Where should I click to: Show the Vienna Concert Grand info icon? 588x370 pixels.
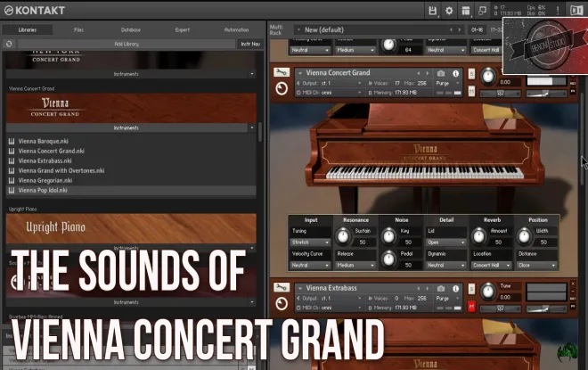(455, 73)
